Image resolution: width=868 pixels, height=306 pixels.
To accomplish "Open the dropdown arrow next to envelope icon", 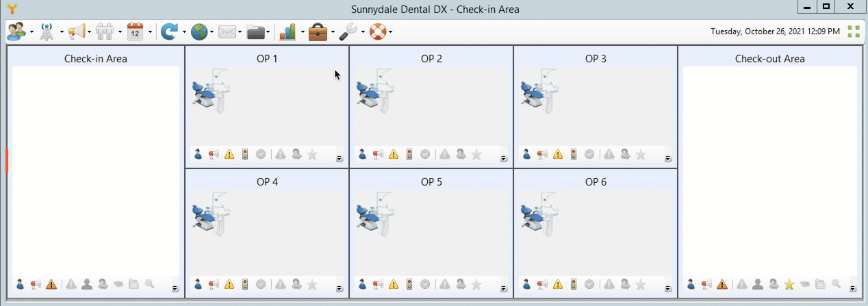I will [x=242, y=32].
